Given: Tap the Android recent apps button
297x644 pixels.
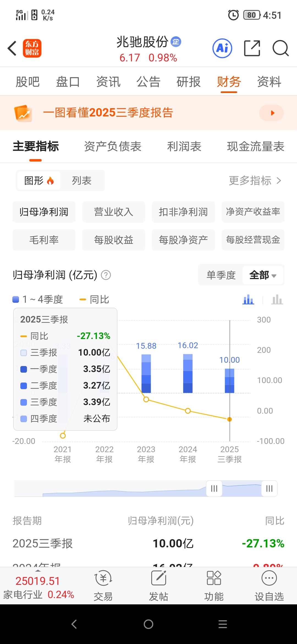Looking at the screenshot, I should click(x=223, y=624).
